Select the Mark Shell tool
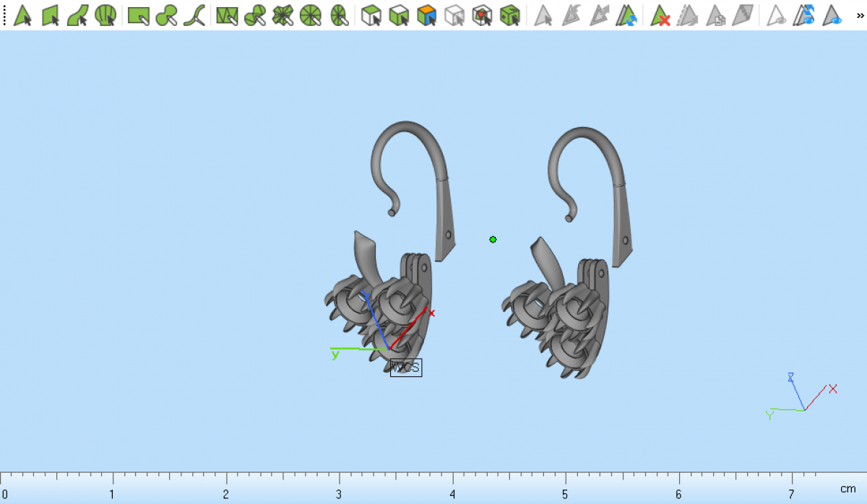Image resolution: width=867 pixels, height=504 pixels. click(x=105, y=15)
